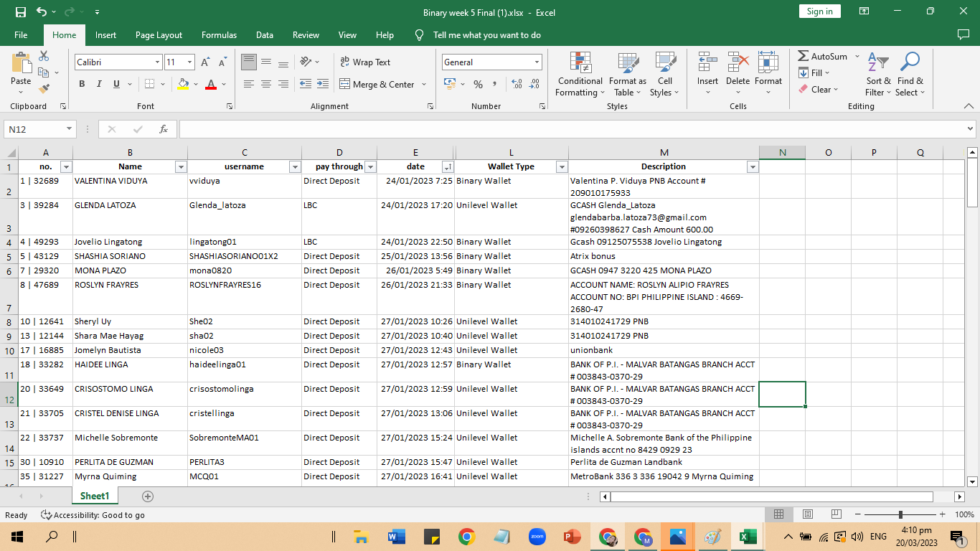Toggle Italic formatting
The height and width of the screenshot is (551, 980).
click(x=99, y=84)
